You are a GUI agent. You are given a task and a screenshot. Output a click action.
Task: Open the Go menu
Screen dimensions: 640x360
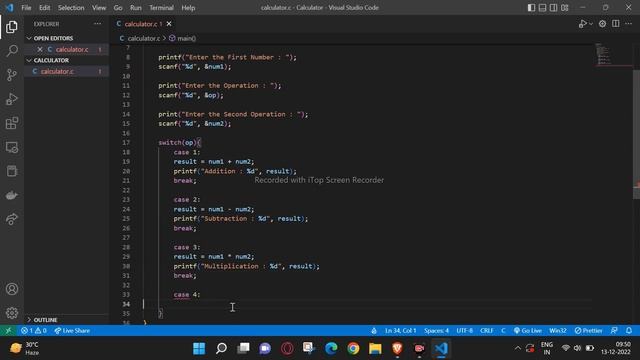pyautogui.click(x=118, y=8)
